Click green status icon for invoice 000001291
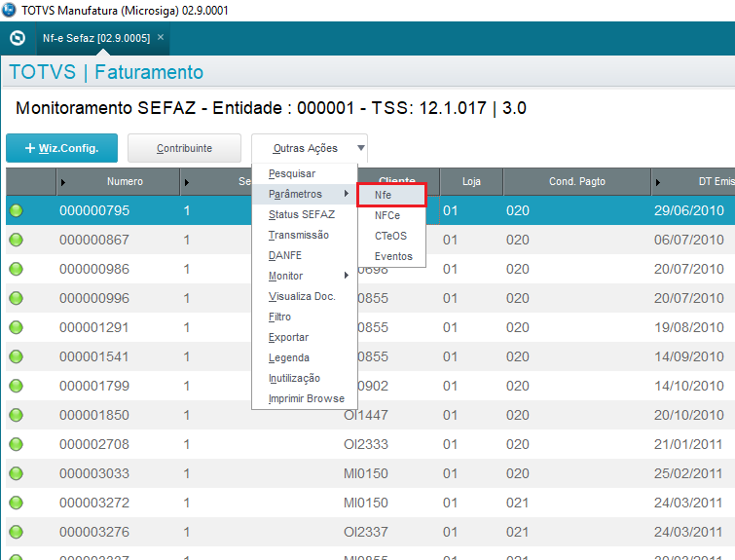Viewport: 735px width, 560px height. point(16,327)
